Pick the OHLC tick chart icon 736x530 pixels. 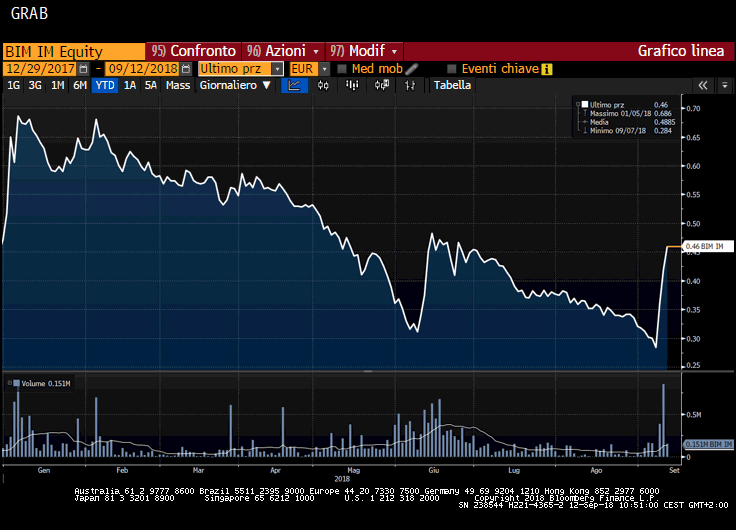pyautogui.click(x=410, y=85)
